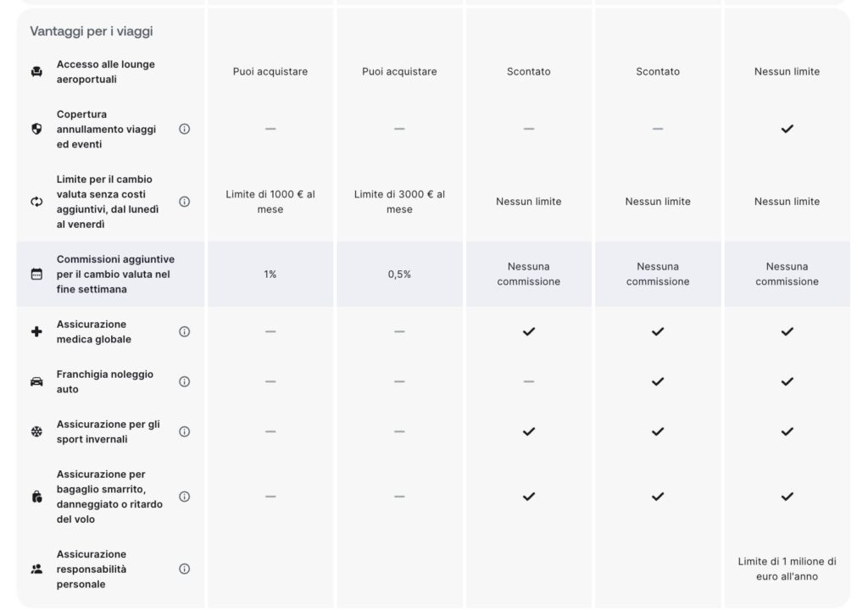The height and width of the screenshot is (611, 868).
Task: Click the snowflake icon for winter sports insurance
Action: [x=35, y=430]
